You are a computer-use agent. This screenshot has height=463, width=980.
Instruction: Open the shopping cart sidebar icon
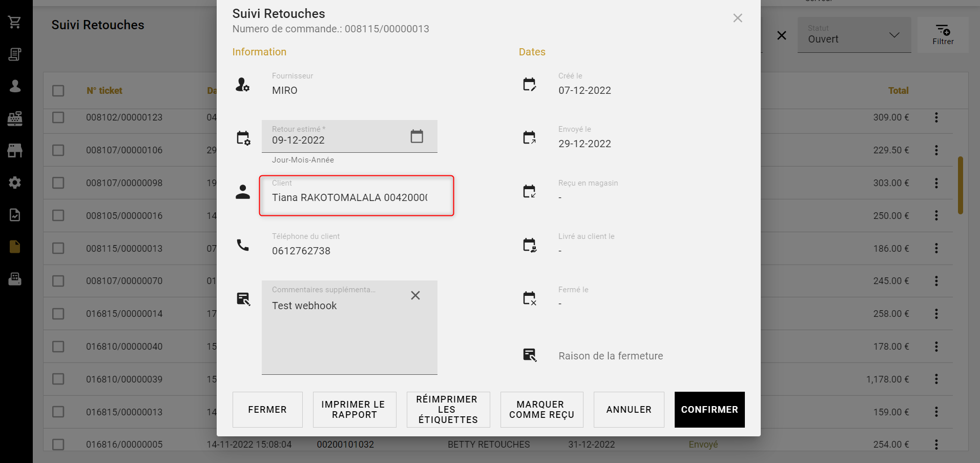pyautogui.click(x=15, y=22)
